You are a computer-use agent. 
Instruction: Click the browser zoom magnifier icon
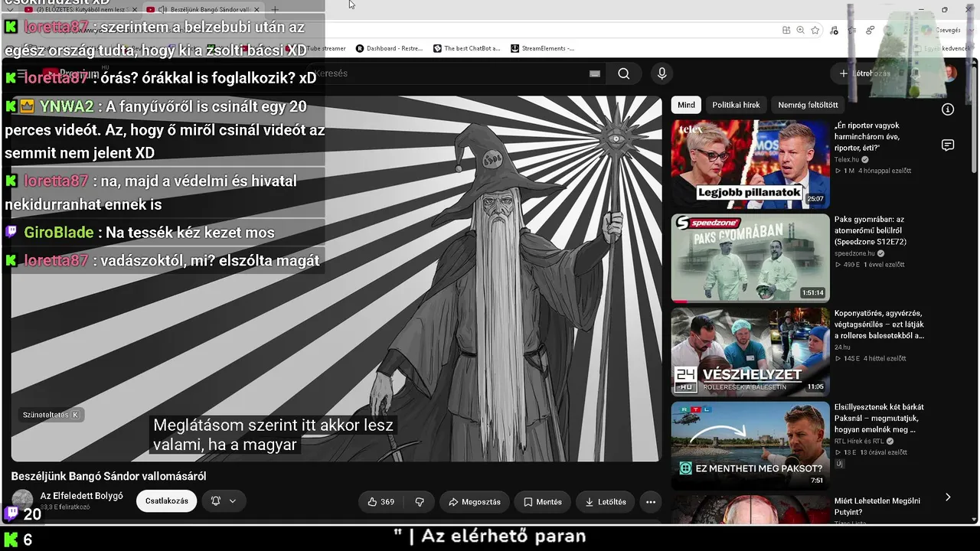[801, 30]
